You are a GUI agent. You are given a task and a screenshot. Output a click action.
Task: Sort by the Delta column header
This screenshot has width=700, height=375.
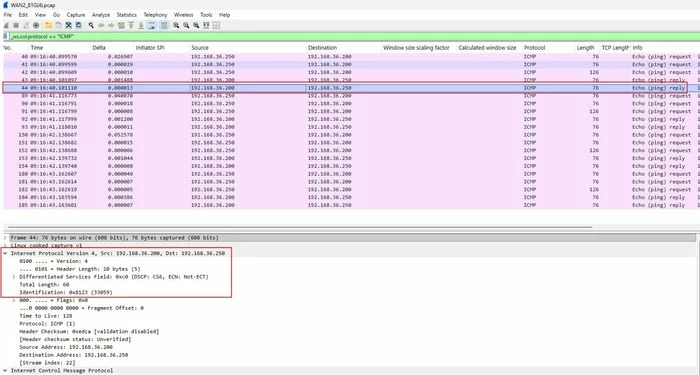tap(99, 48)
